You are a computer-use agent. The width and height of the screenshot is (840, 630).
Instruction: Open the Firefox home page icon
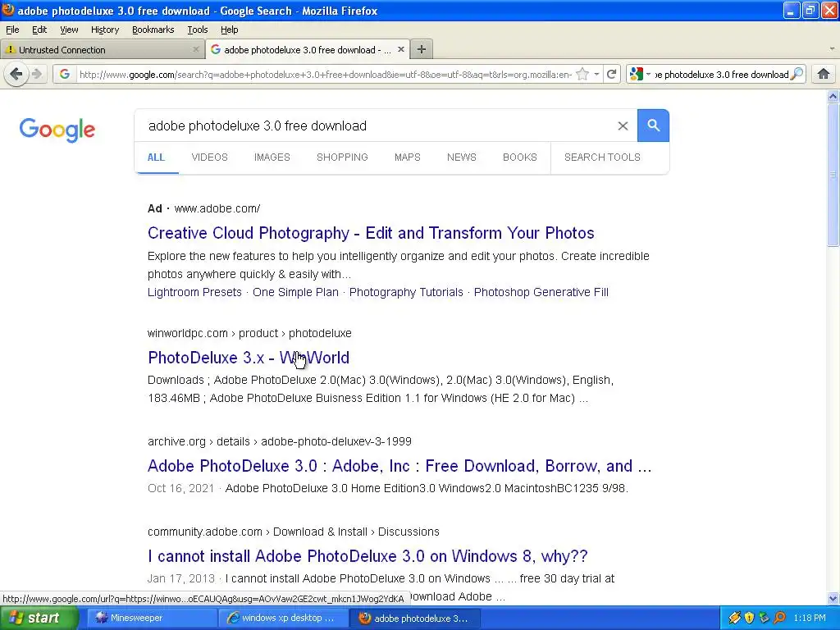[x=824, y=74]
